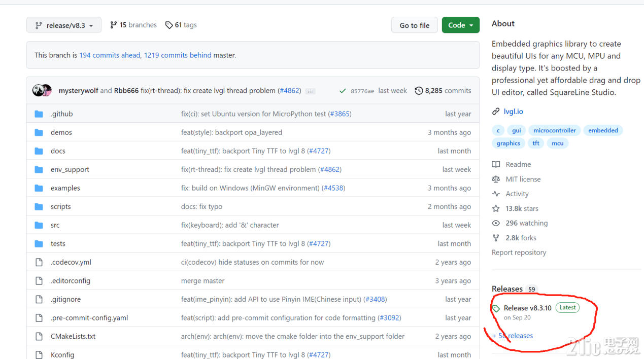
Task: View the 15 branches link
Action: click(x=133, y=25)
